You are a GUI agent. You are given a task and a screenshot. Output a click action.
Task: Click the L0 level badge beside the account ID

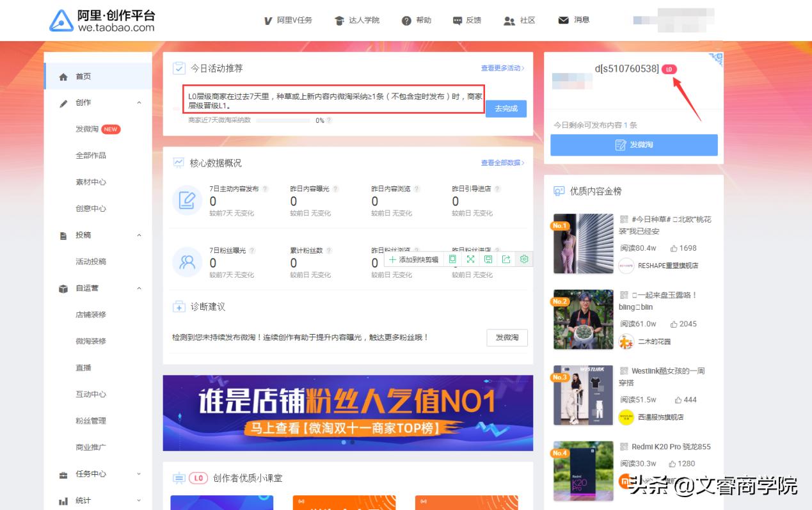669,68
